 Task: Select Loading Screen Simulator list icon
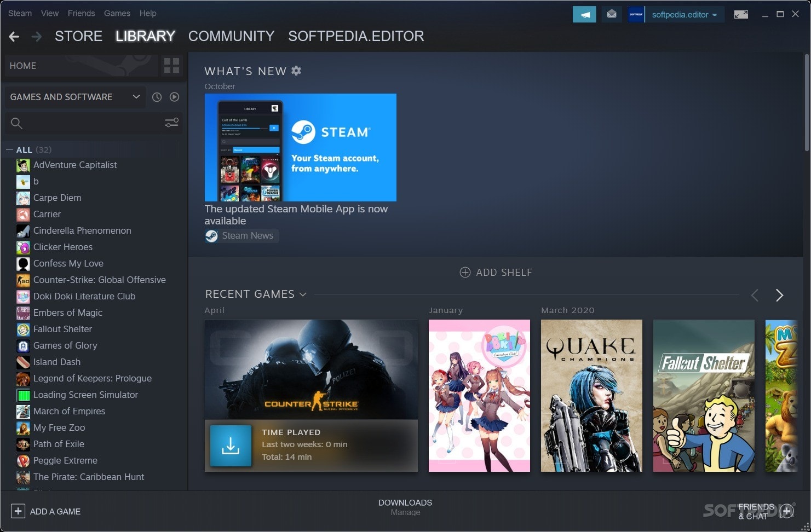[x=23, y=395]
